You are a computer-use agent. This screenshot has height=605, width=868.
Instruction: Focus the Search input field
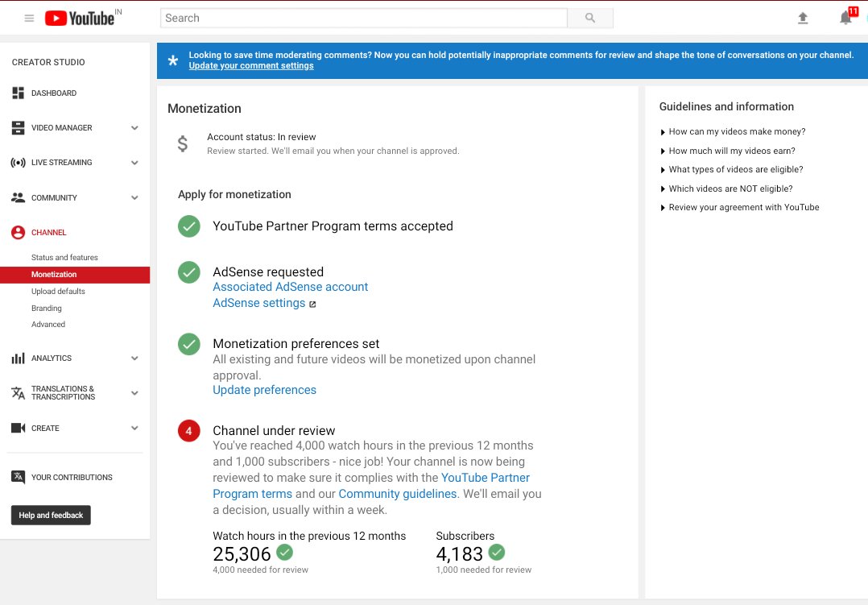pos(364,18)
